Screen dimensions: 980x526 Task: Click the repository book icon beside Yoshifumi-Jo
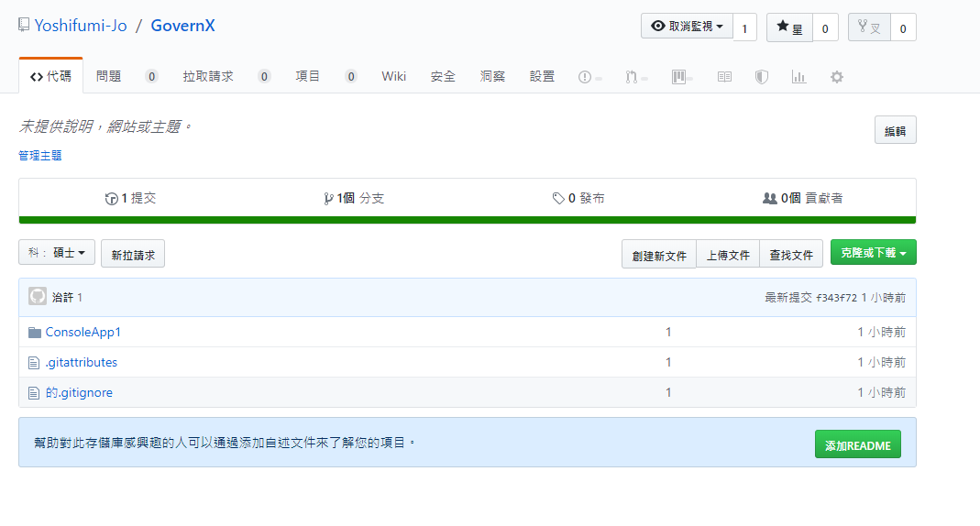click(x=24, y=25)
